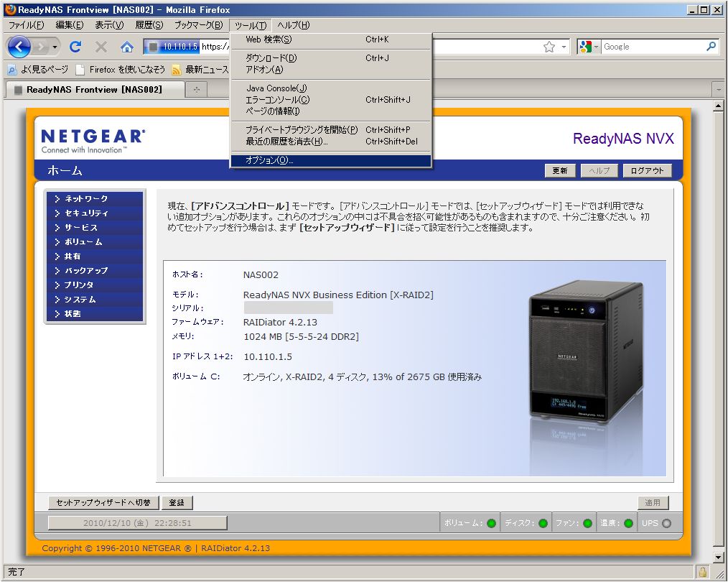Click the ログアウト button

(647, 170)
